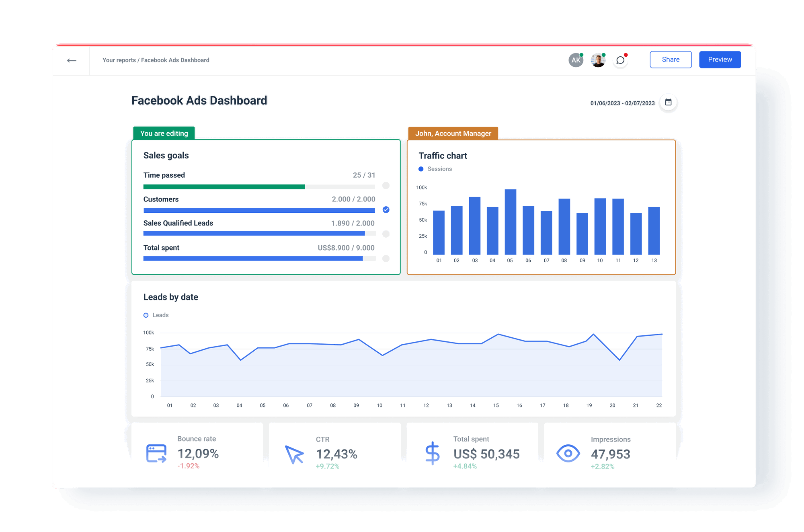The width and height of the screenshot is (804, 532).
Task: Go back using the arrow icon
Action: 72,60
